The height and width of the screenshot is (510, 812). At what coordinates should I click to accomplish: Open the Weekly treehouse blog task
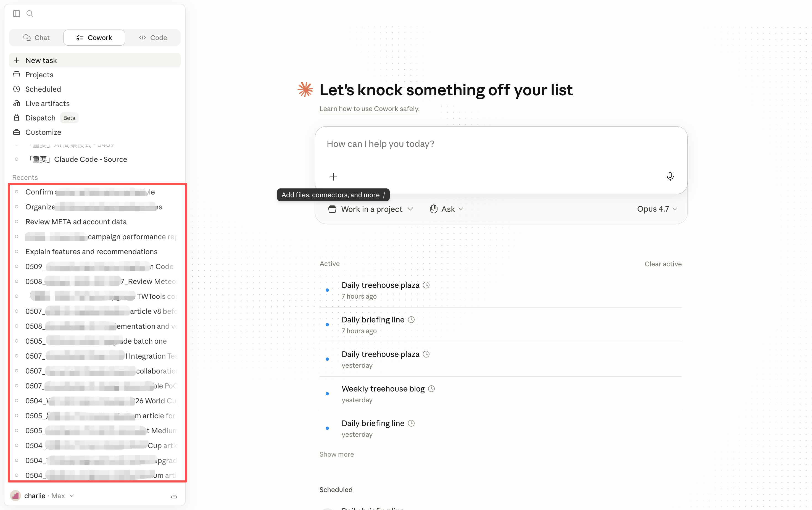[x=501, y=394]
